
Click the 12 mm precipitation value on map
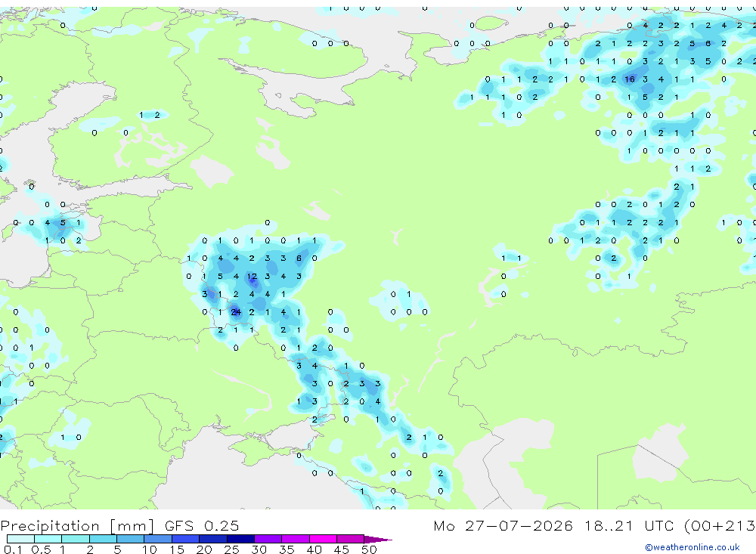coord(252,277)
